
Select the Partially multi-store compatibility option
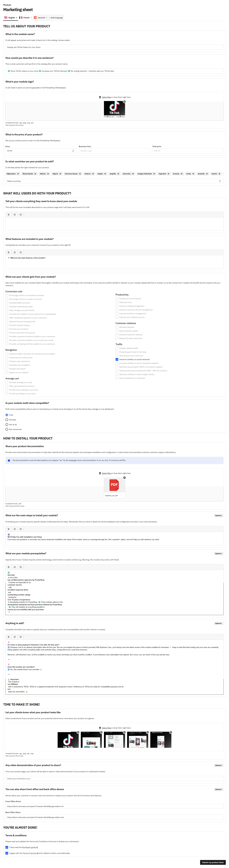coord(7,420)
